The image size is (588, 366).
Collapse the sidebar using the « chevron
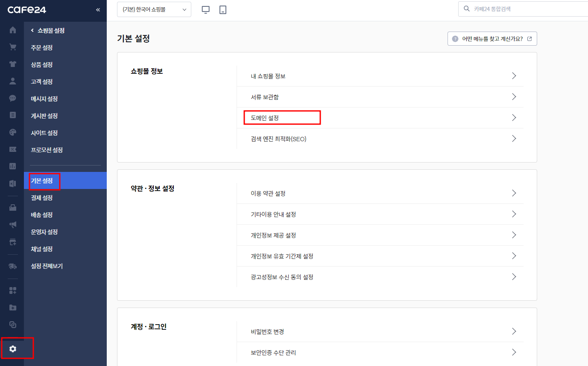[98, 9]
